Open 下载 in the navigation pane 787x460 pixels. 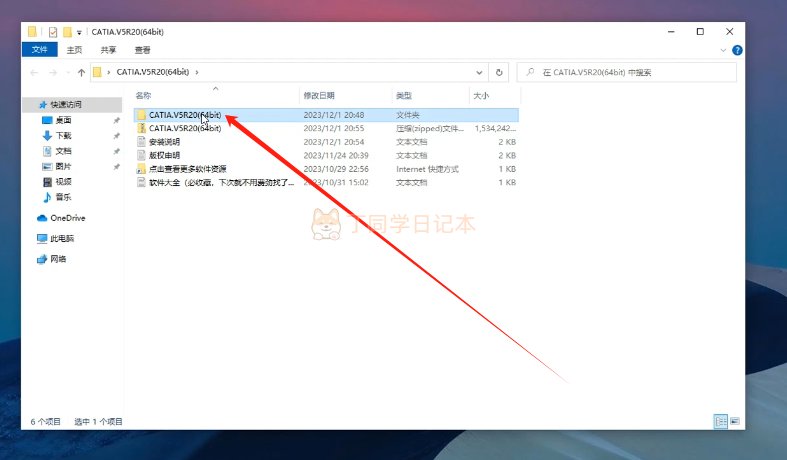(63, 136)
